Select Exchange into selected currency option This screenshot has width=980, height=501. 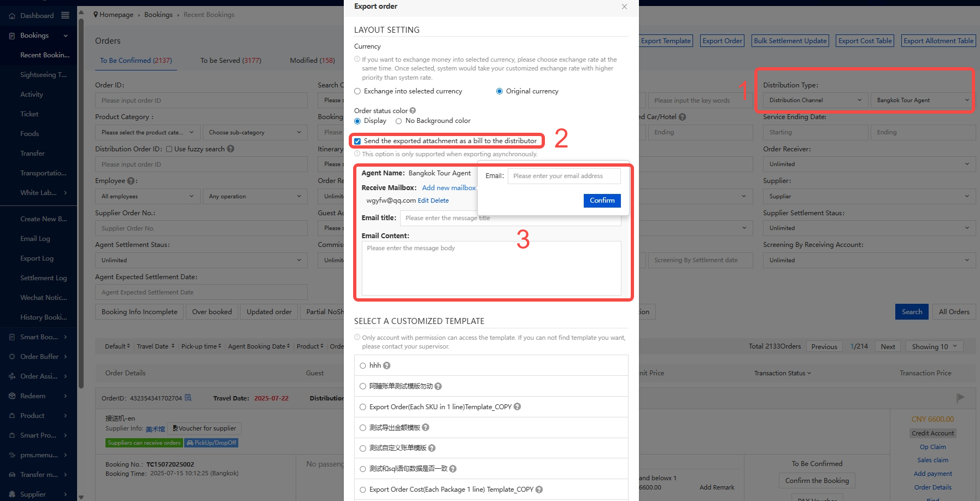click(358, 91)
